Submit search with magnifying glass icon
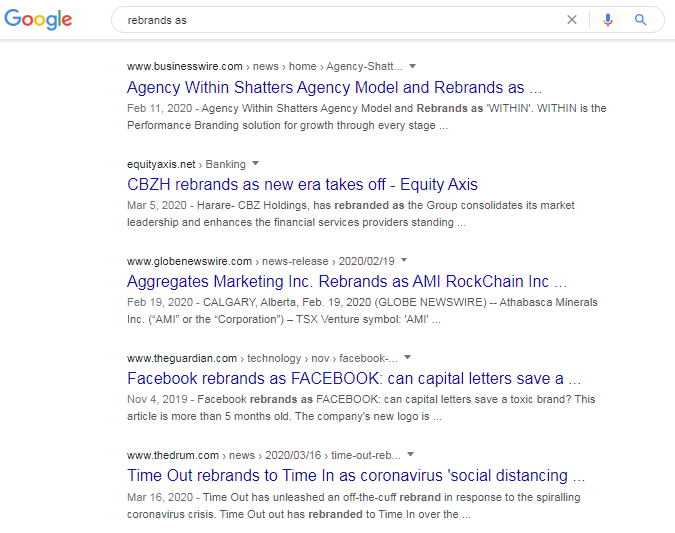The height and width of the screenshot is (533, 675). [641, 20]
